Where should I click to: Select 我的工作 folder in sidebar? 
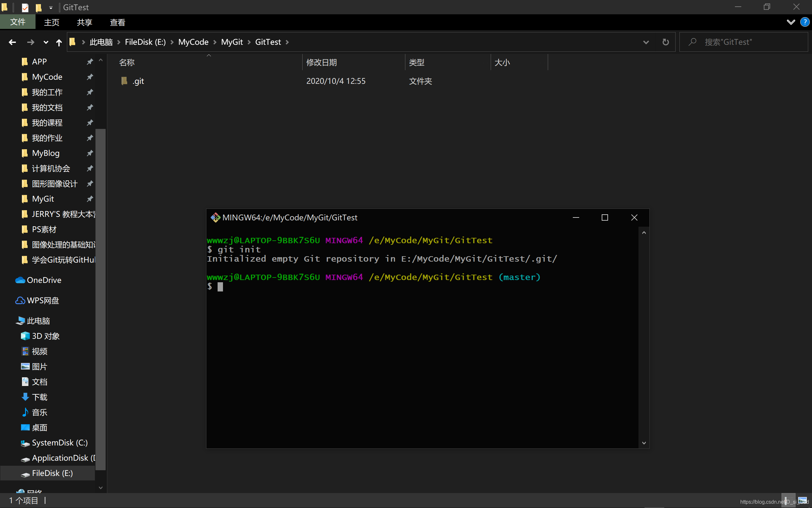click(47, 92)
